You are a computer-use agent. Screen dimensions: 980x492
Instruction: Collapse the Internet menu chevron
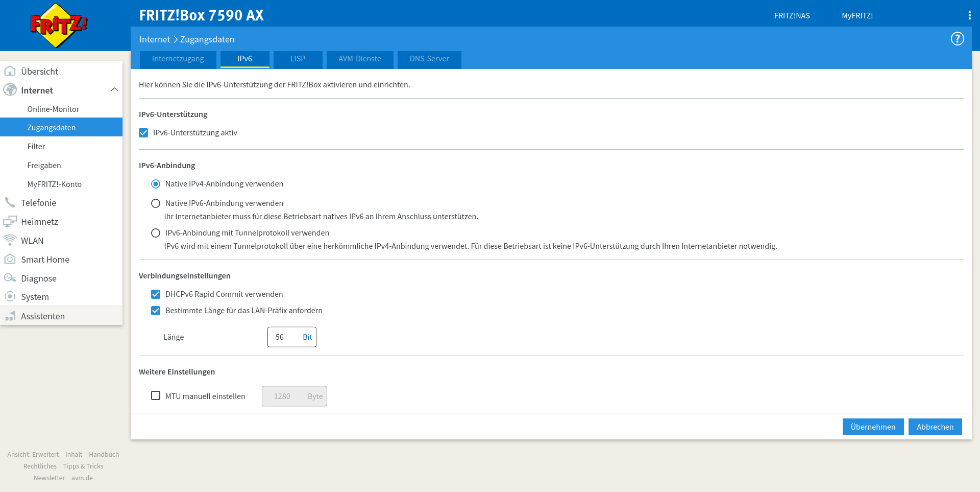click(114, 90)
